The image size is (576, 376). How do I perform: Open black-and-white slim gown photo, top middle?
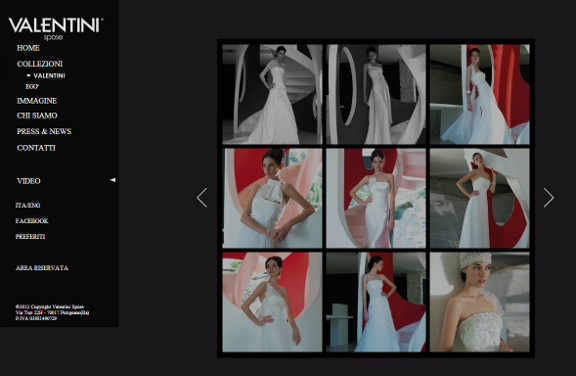point(376,94)
